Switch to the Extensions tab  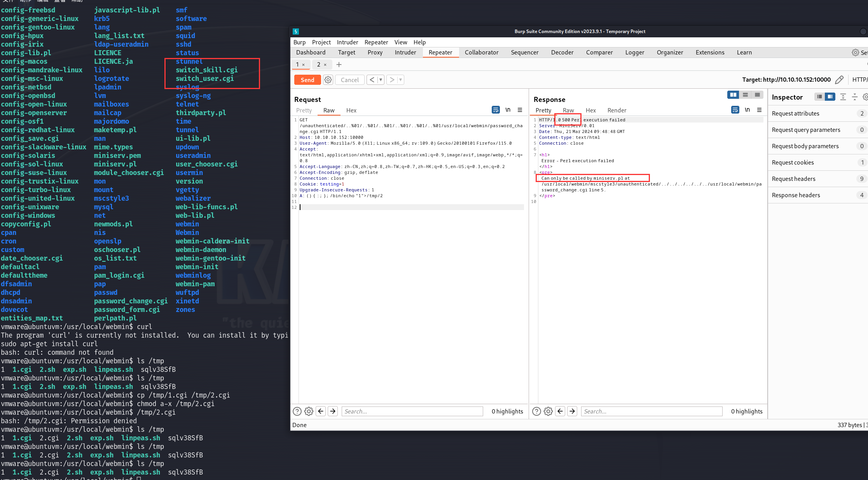coord(710,53)
